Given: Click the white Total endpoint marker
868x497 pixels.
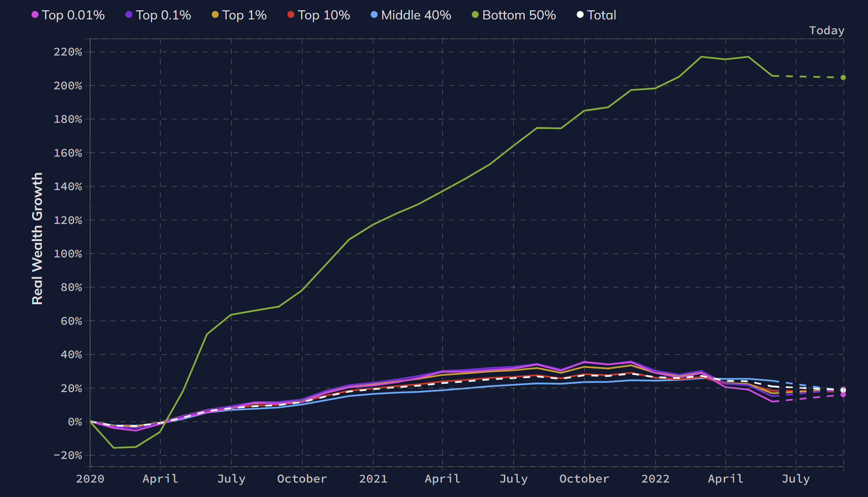Looking at the screenshot, I should pos(843,390).
